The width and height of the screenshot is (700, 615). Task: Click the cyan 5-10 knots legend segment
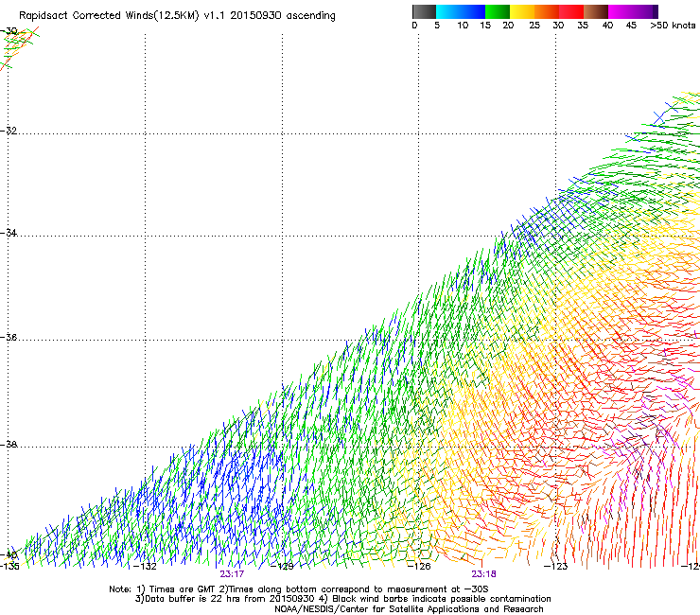(448, 11)
